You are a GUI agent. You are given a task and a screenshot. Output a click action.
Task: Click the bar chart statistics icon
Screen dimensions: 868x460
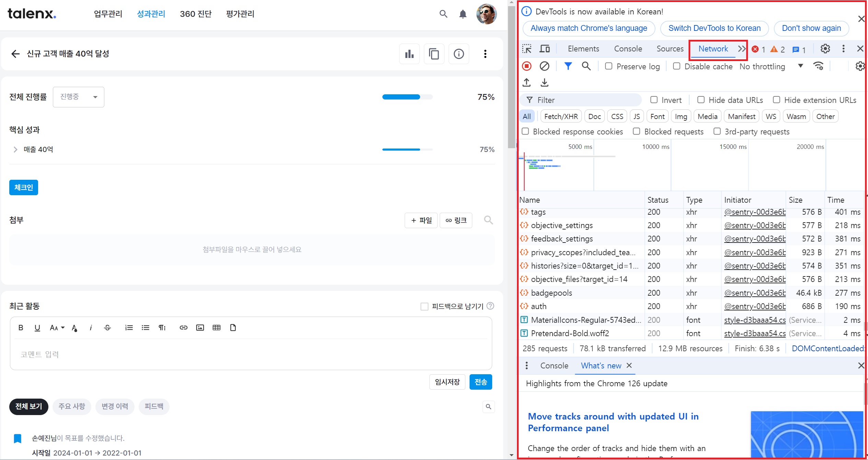click(x=409, y=54)
